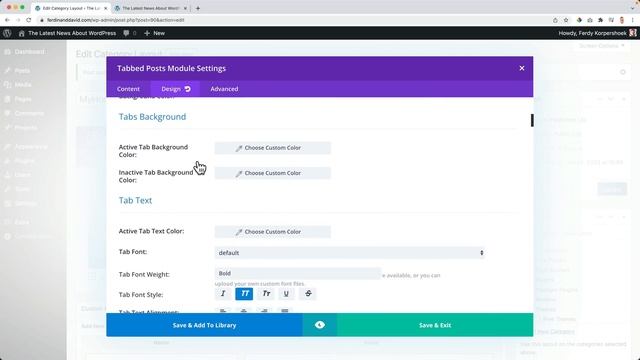
Task: Click the settings dialog scrollbar handle
Action: pos(532,120)
